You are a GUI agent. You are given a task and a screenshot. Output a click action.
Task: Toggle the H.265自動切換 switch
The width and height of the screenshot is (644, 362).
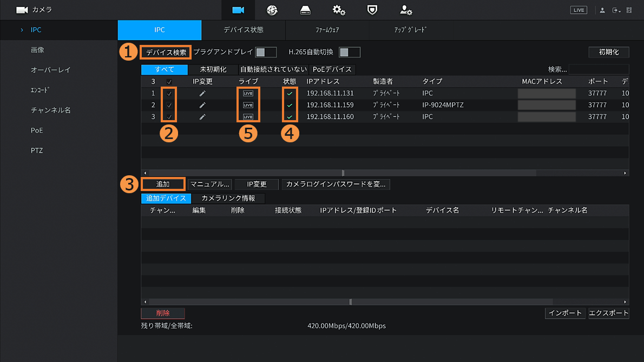point(349,52)
